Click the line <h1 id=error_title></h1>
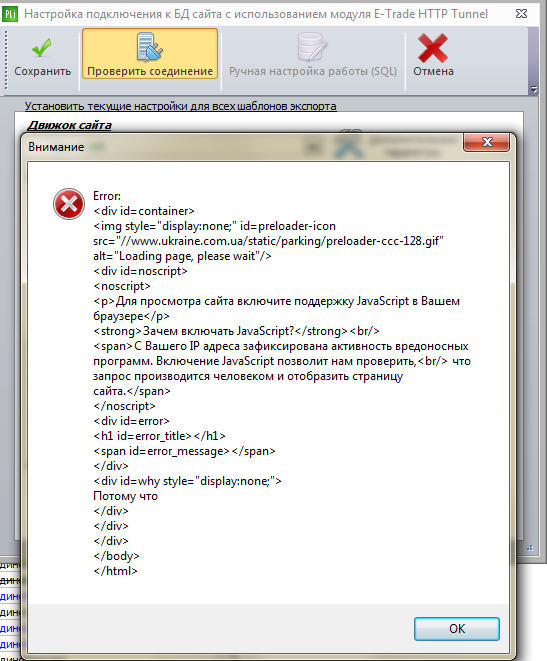The width and height of the screenshot is (547, 661). coord(159,436)
